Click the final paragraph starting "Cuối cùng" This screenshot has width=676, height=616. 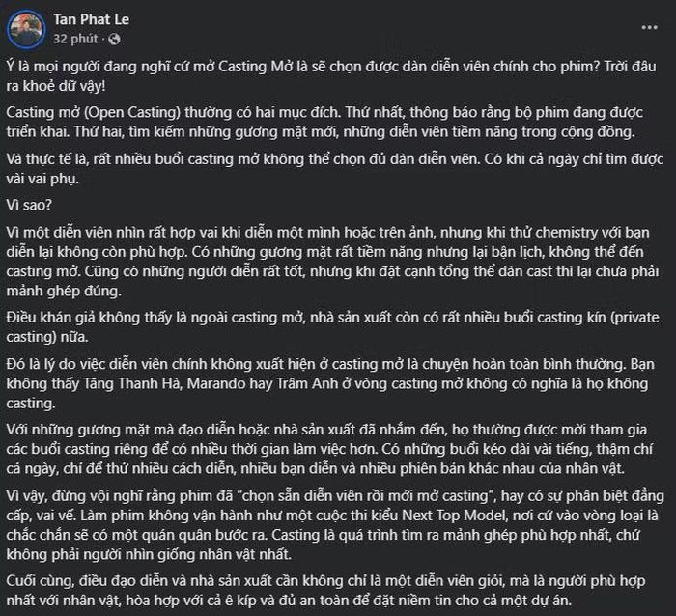click(x=325, y=591)
